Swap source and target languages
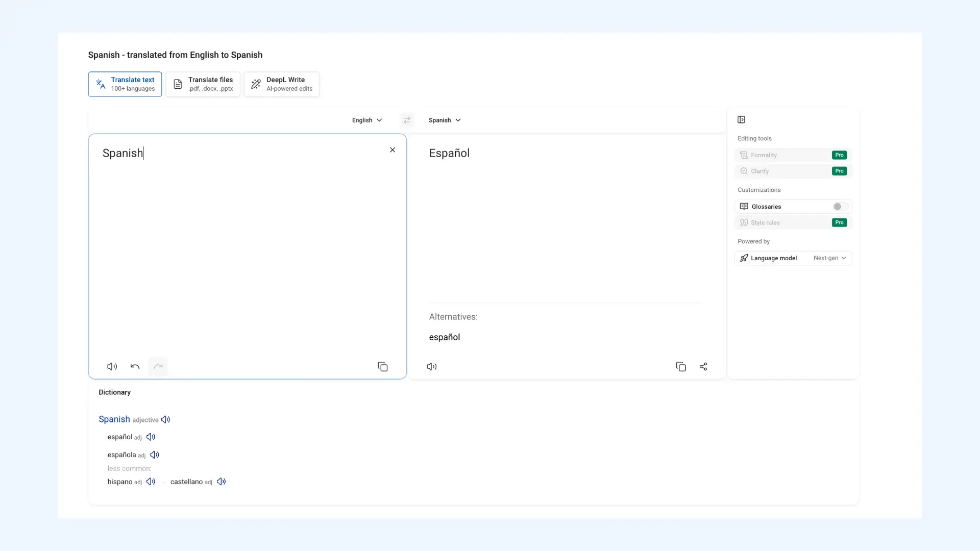The height and width of the screenshot is (551, 980). pos(407,120)
